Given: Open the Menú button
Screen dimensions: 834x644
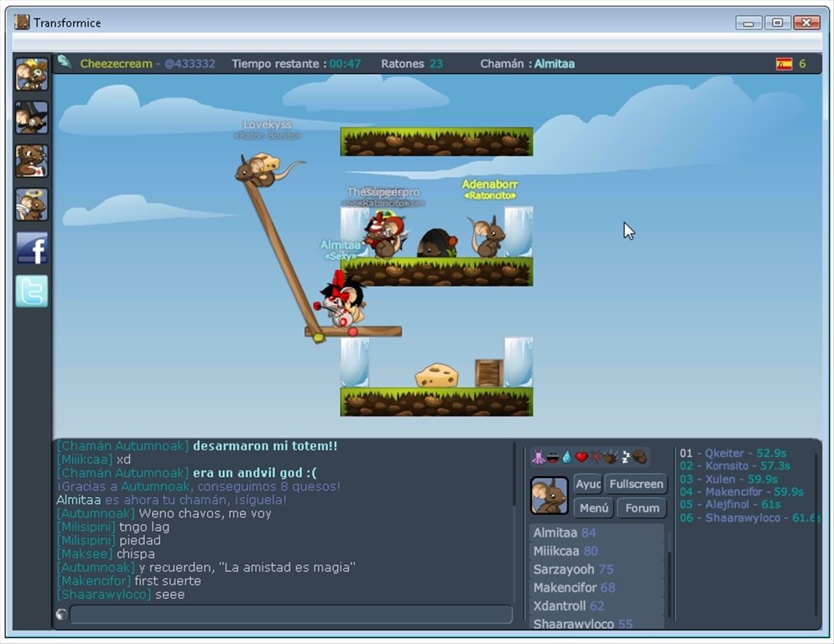Looking at the screenshot, I should coord(593,508).
